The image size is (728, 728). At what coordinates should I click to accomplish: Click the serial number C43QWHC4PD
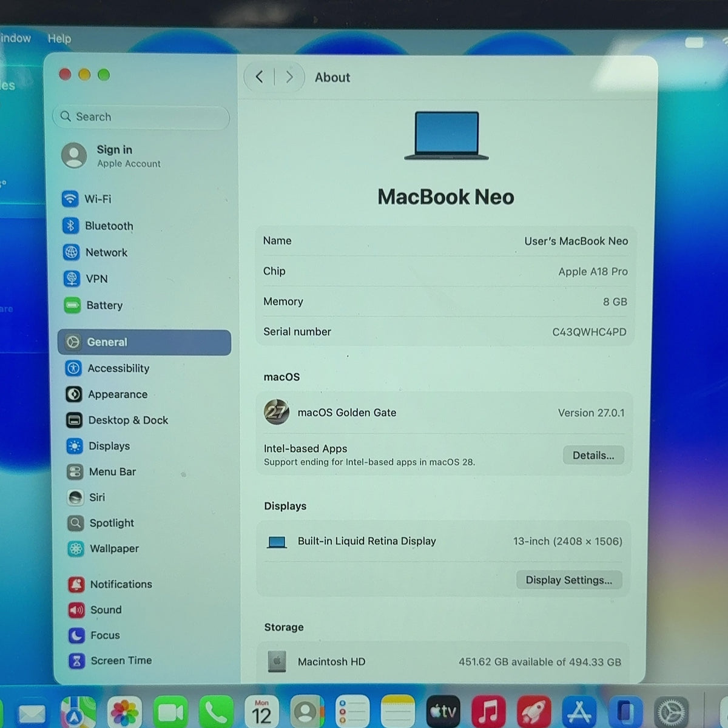coord(589,332)
